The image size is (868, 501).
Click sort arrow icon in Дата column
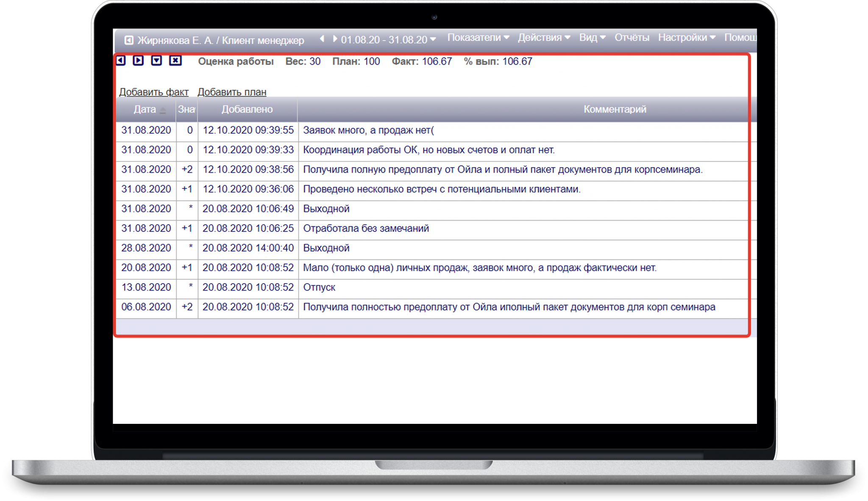point(163,110)
